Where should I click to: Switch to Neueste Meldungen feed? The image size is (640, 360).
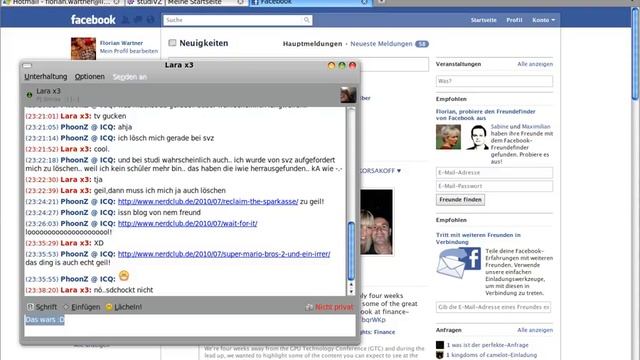pyautogui.click(x=381, y=44)
